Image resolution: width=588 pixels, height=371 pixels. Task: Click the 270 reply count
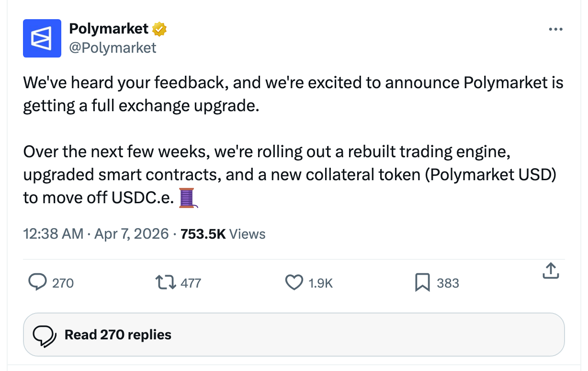click(63, 283)
